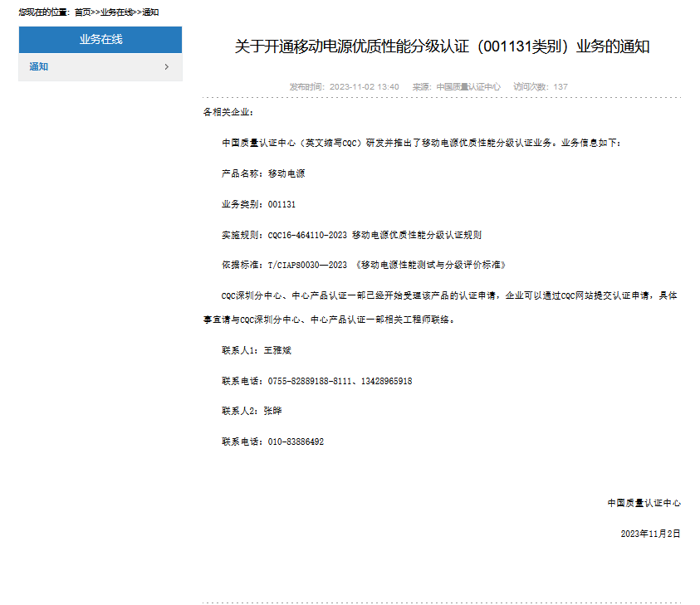Click the 首页 breadcrumb link

tap(82, 12)
